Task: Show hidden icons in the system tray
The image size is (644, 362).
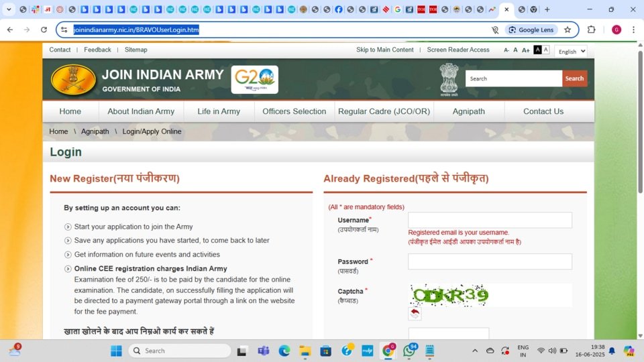Action: point(475,351)
